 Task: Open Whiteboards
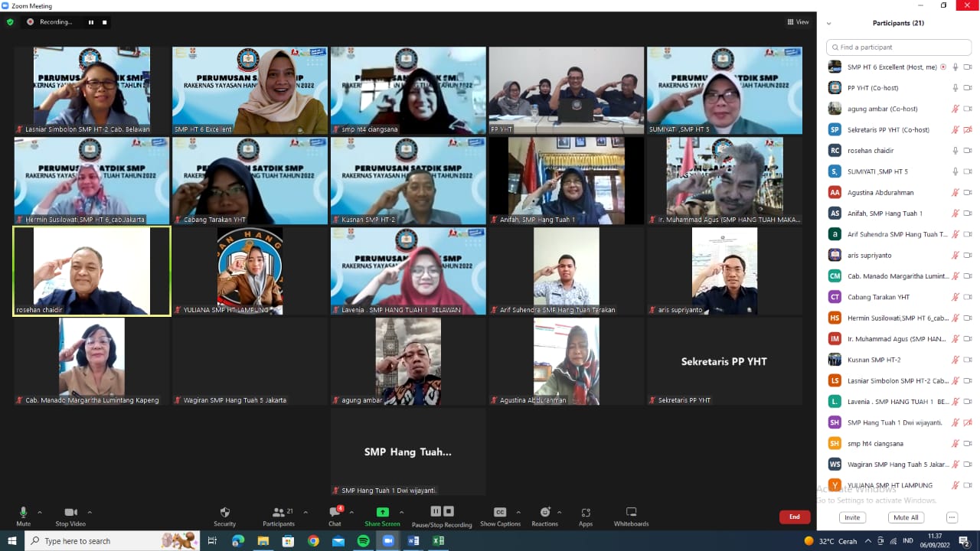[x=631, y=516]
